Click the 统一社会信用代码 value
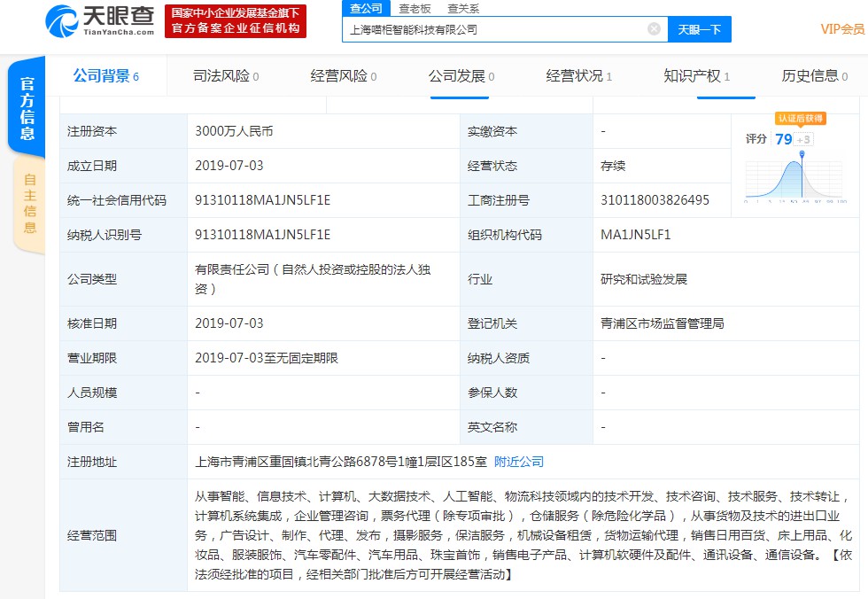The width and height of the screenshot is (868, 599). point(262,200)
